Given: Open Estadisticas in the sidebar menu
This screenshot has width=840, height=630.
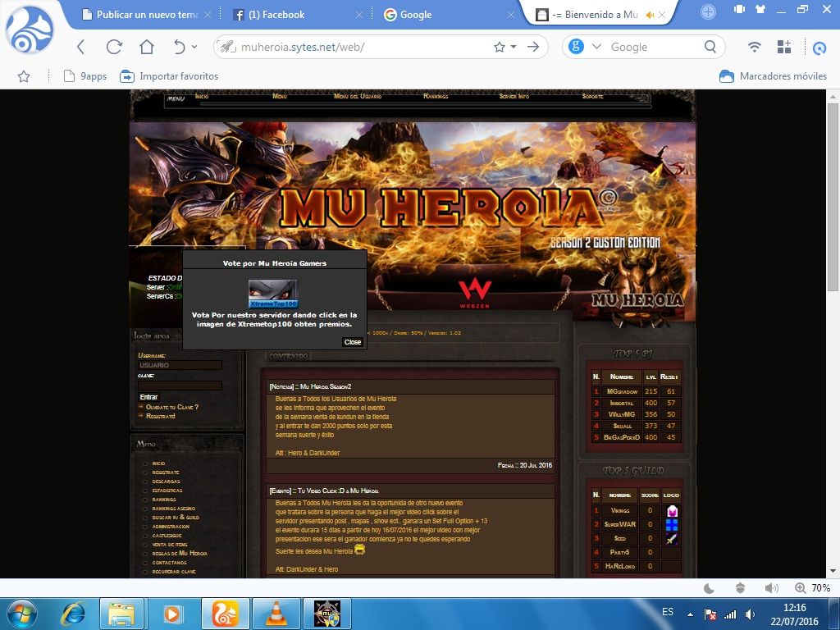Looking at the screenshot, I should (x=167, y=491).
